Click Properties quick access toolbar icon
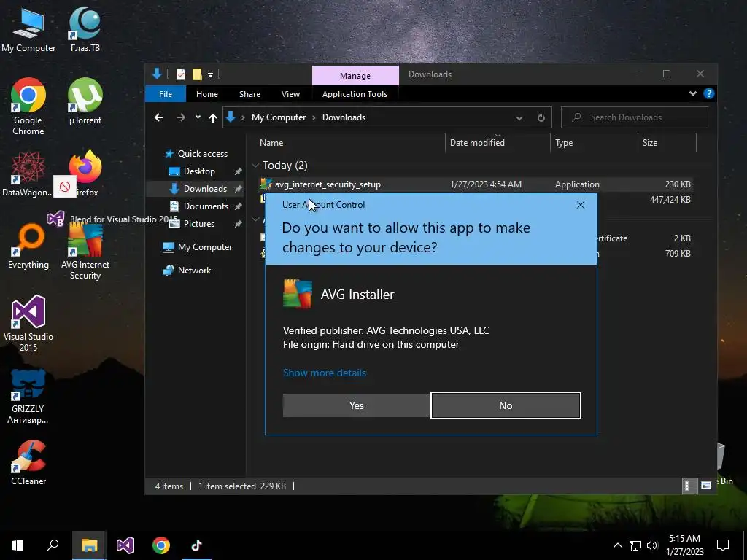The width and height of the screenshot is (747, 560). [181, 74]
